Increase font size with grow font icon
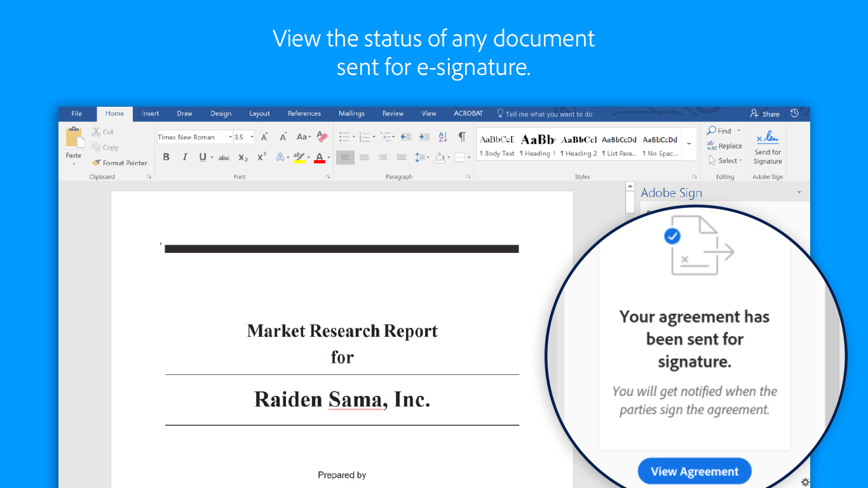The width and height of the screenshot is (868, 488). (x=264, y=137)
